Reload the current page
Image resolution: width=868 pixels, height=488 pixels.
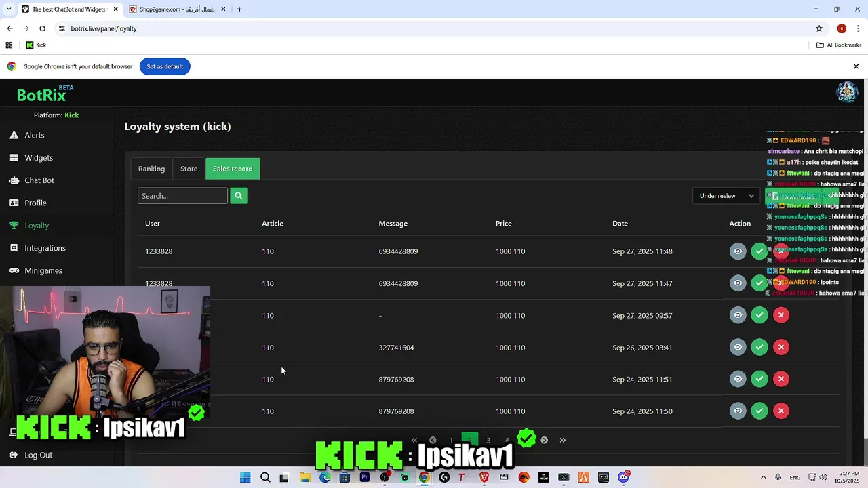click(42, 28)
